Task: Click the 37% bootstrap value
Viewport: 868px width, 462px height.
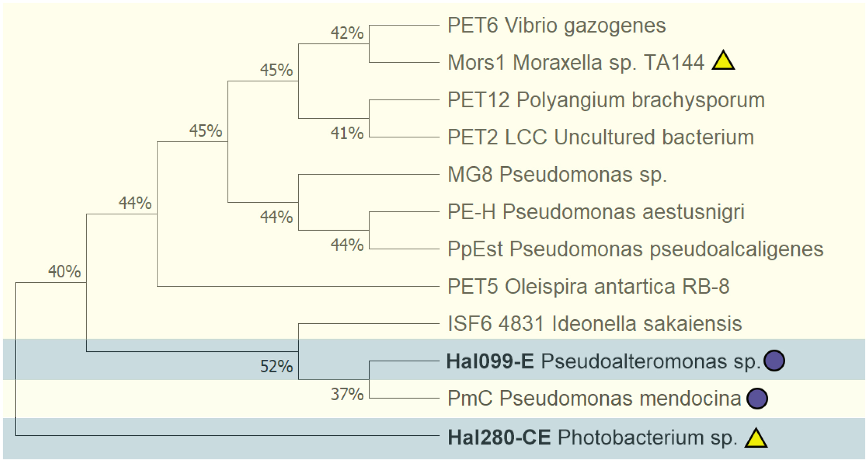Action: point(347,395)
